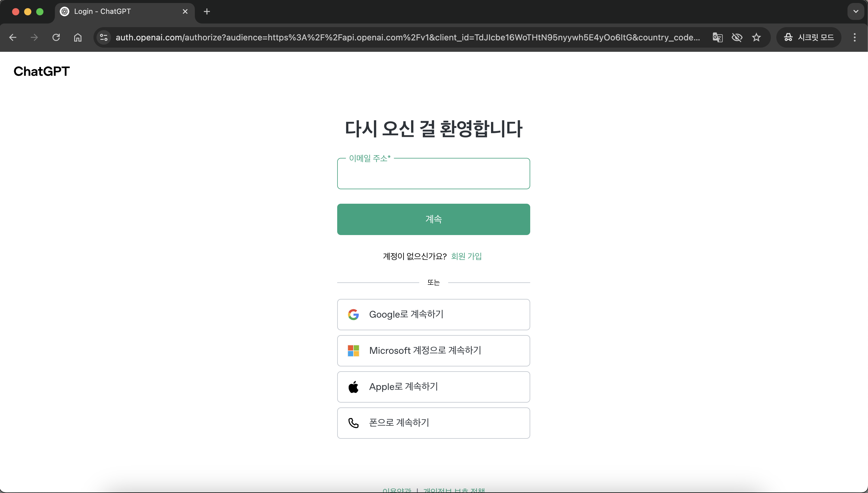Click the browser back arrow
The height and width of the screenshot is (493, 868).
pyautogui.click(x=13, y=37)
